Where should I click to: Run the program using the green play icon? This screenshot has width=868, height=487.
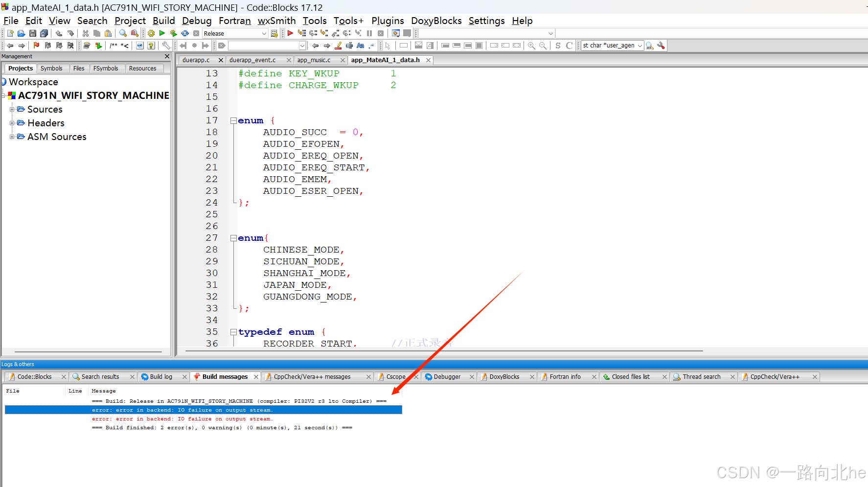162,33
